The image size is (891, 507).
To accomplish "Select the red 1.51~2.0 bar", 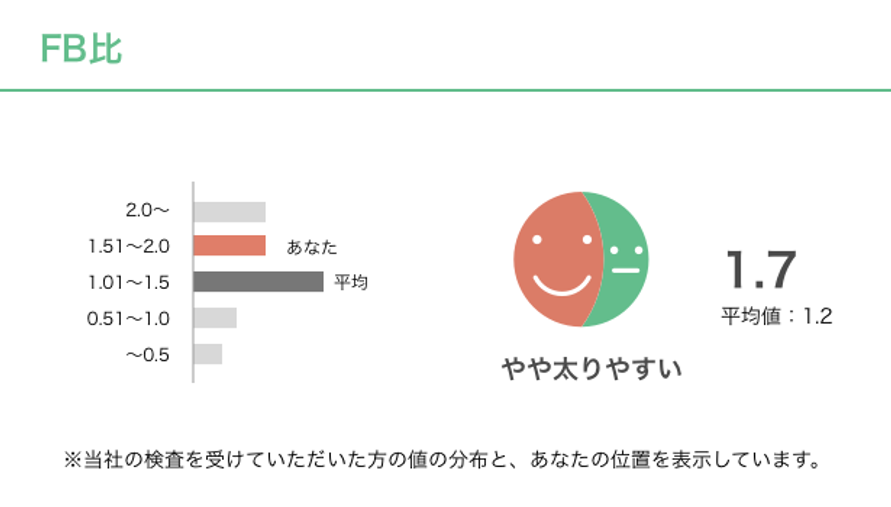I will 229,246.
